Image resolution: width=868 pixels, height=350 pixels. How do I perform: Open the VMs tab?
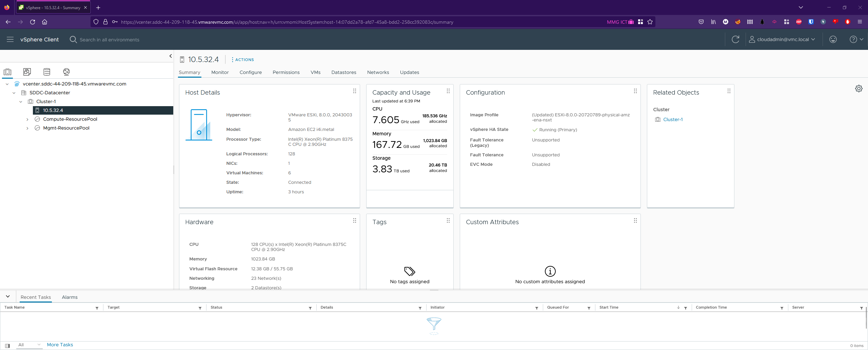316,72
